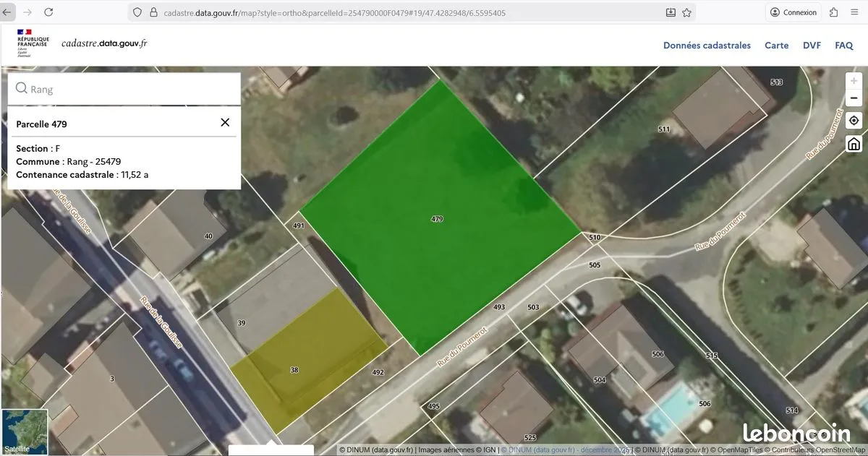
Task: Bookmark this page with the star icon
Action: (x=686, y=12)
